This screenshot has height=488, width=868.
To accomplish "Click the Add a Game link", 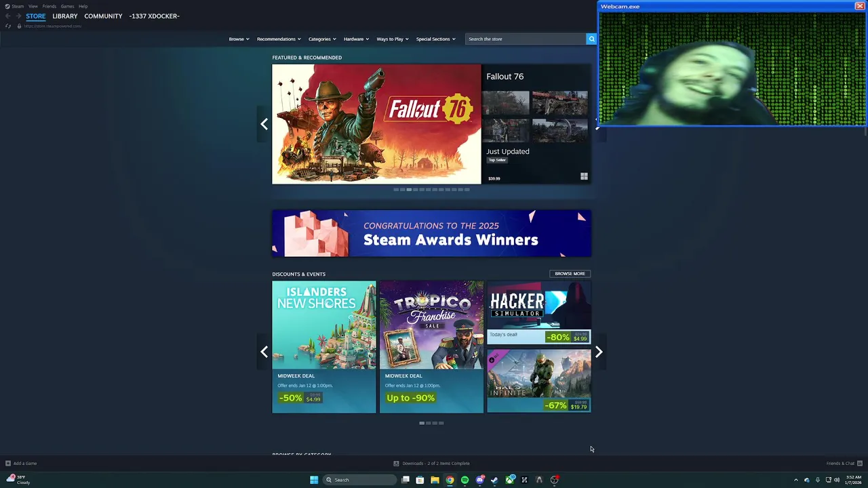I will 25,464.
